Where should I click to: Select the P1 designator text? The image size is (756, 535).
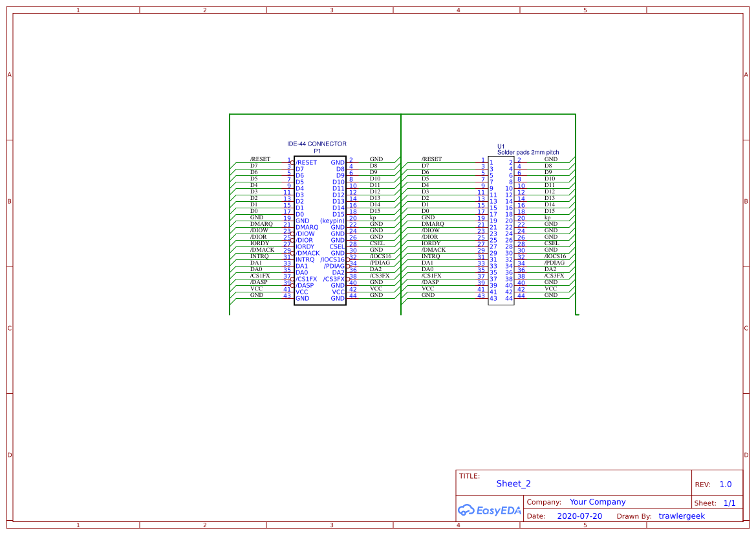click(x=318, y=151)
